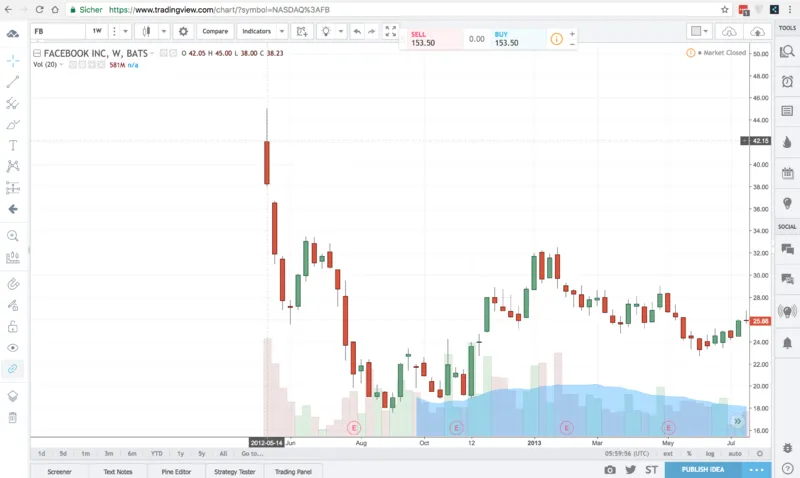Open the economic calendar panel

click(787, 173)
